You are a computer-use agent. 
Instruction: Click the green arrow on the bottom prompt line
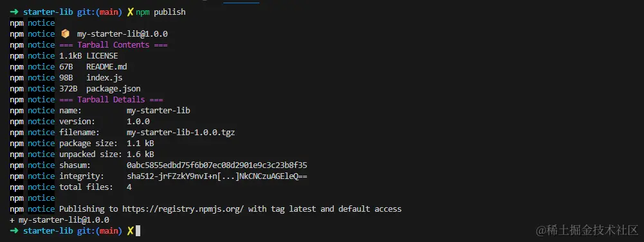(x=14, y=231)
